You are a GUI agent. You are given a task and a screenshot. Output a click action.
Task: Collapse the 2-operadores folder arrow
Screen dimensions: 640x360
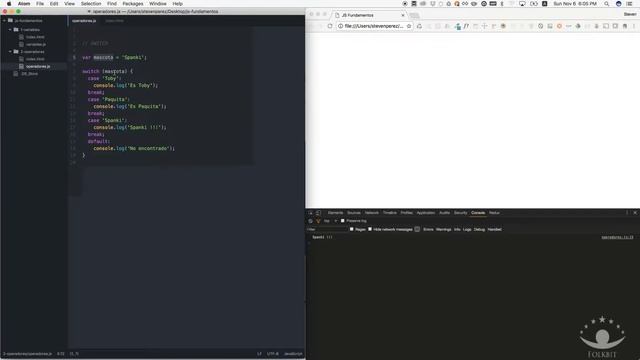10,52
